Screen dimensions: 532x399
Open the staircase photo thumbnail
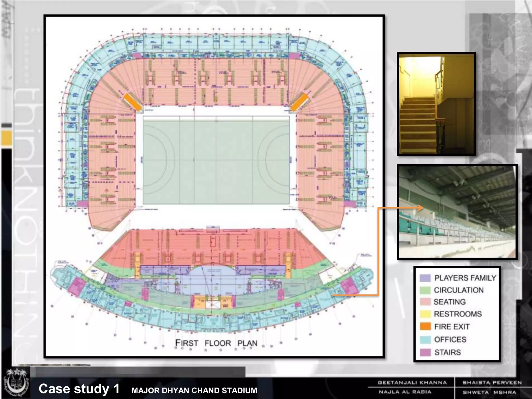[436, 104]
